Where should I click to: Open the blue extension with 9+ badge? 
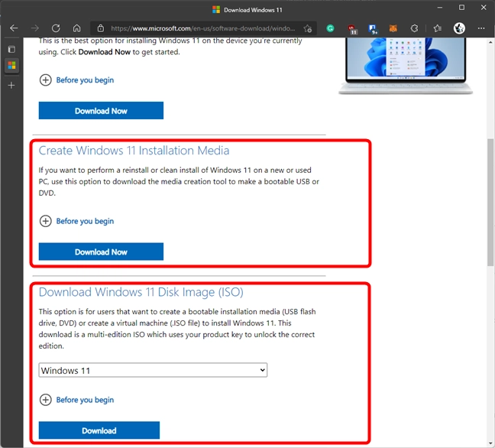point(373,29)
